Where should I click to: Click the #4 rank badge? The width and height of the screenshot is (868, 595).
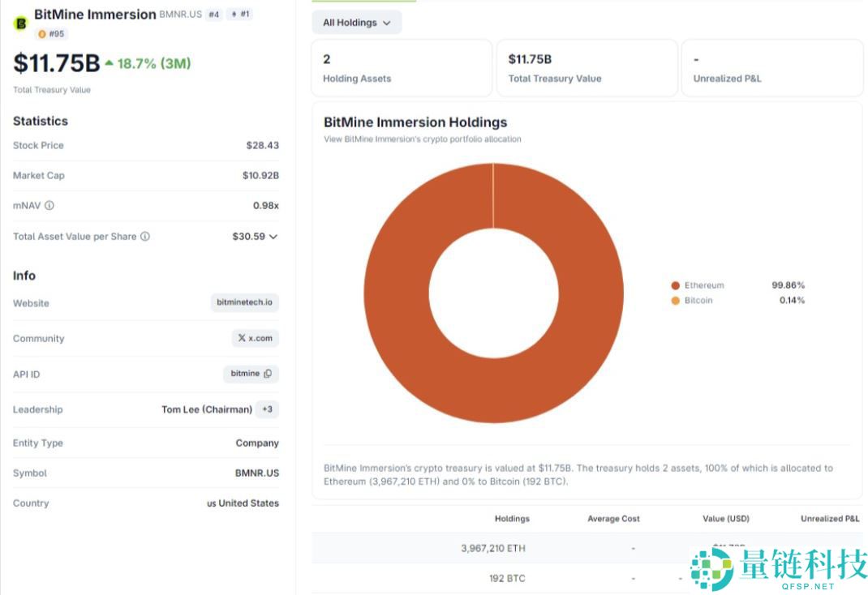pos(213,15)
